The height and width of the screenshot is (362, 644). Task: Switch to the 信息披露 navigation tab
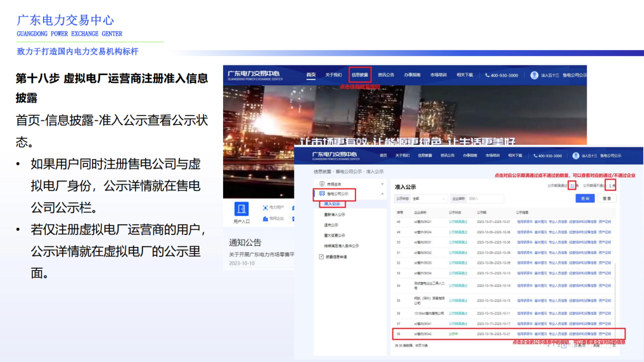(x=424, y=156)
